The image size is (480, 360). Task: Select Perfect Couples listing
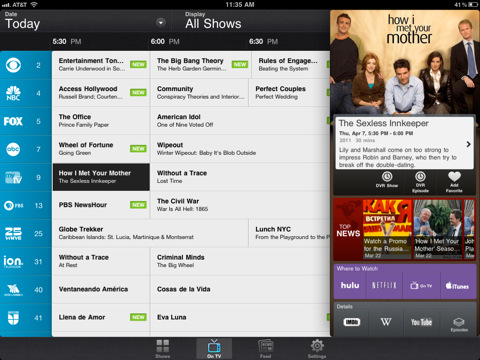[289, 93]
